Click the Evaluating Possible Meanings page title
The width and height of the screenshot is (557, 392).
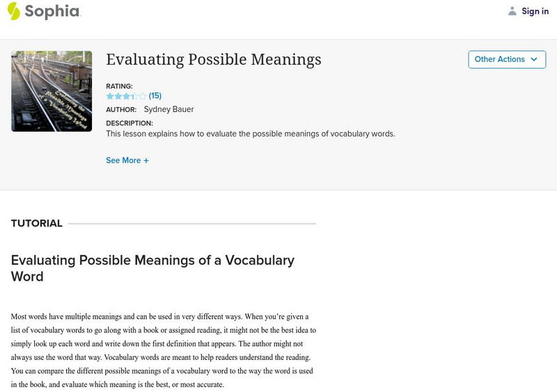[x=214, y=60]
